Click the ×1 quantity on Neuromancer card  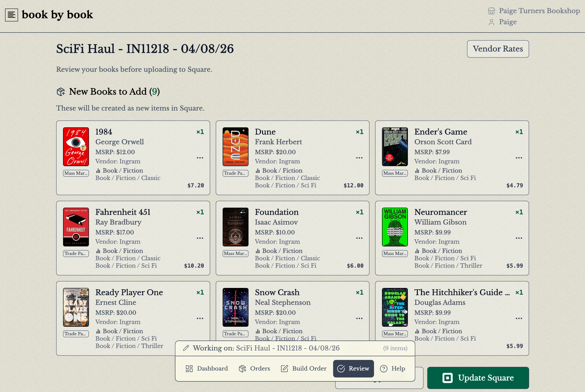tap(519, 212)
